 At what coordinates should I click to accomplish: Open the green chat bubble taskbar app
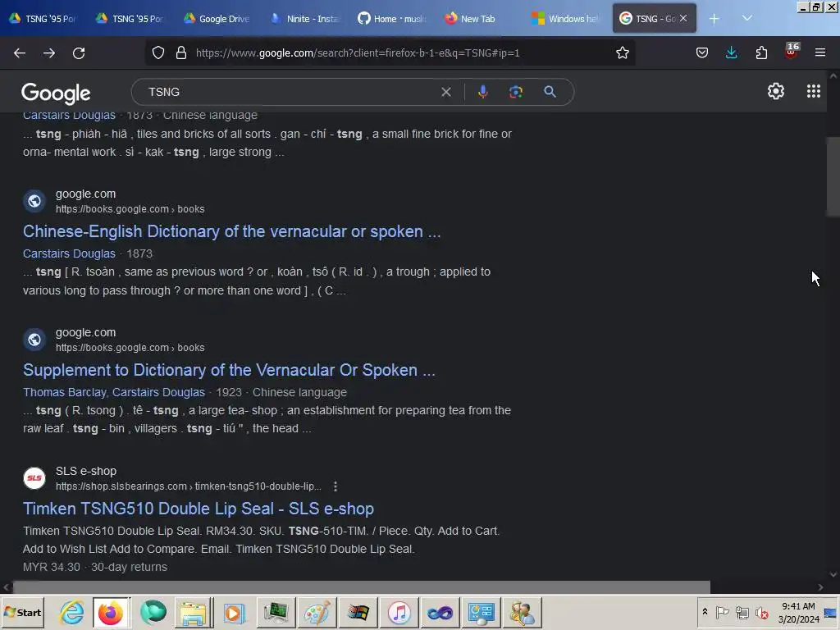(x=153, y=613)
